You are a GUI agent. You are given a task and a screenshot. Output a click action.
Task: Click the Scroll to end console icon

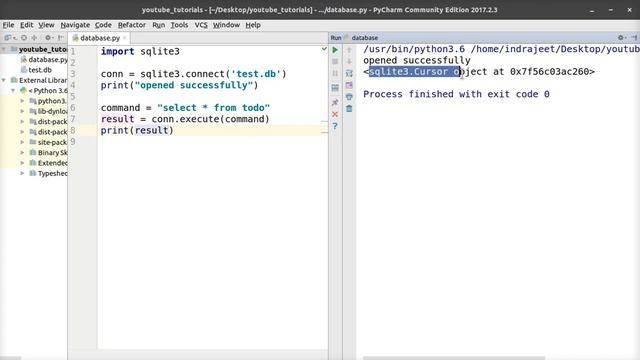pos(349,85)
